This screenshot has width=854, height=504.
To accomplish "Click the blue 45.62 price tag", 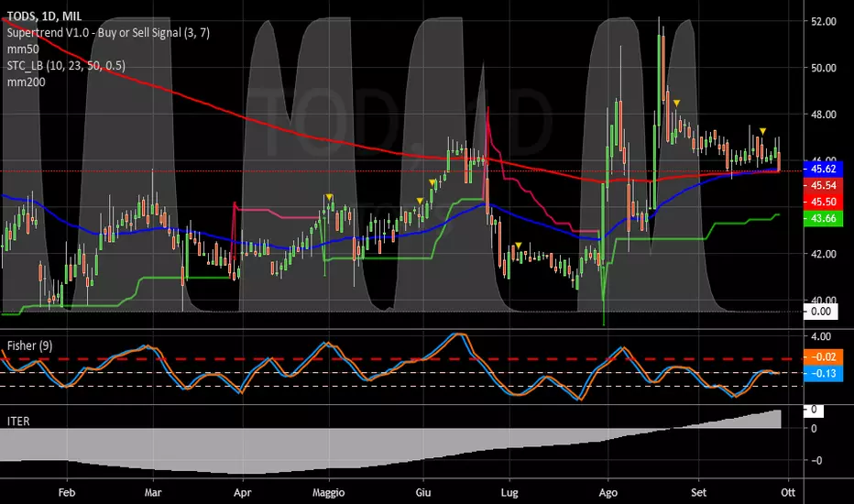I will 823,169.
